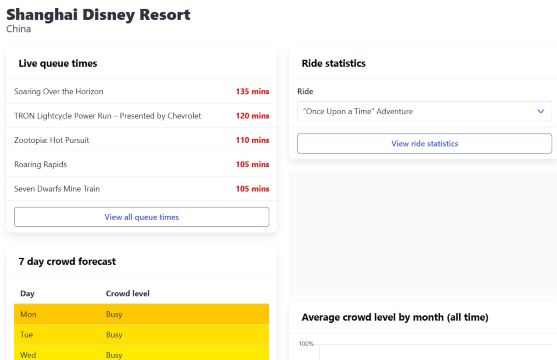Click the 100% chart axis label
The width and height of the screenshot is (557, 360).
(306, 344)
